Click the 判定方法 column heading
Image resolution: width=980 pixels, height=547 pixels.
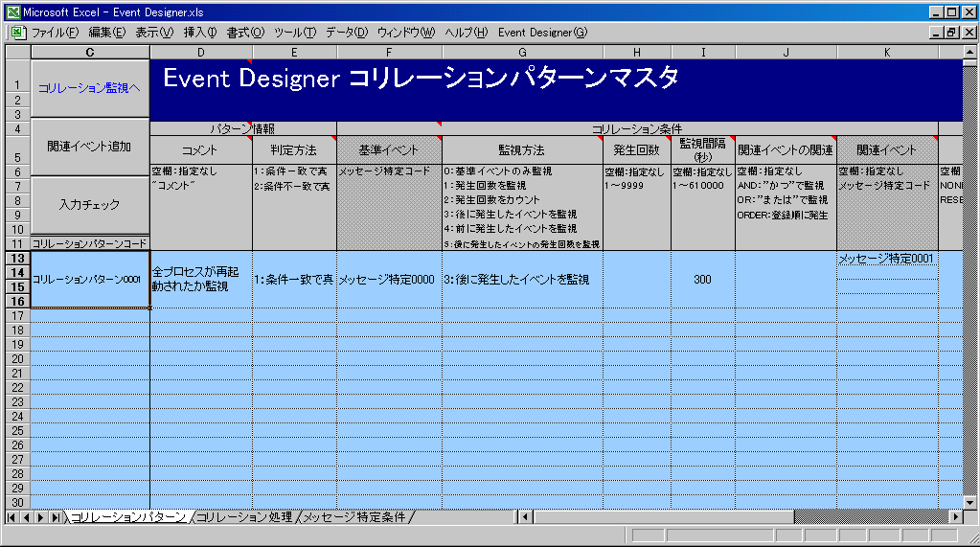pyautogui.click(x=294, y=150)
